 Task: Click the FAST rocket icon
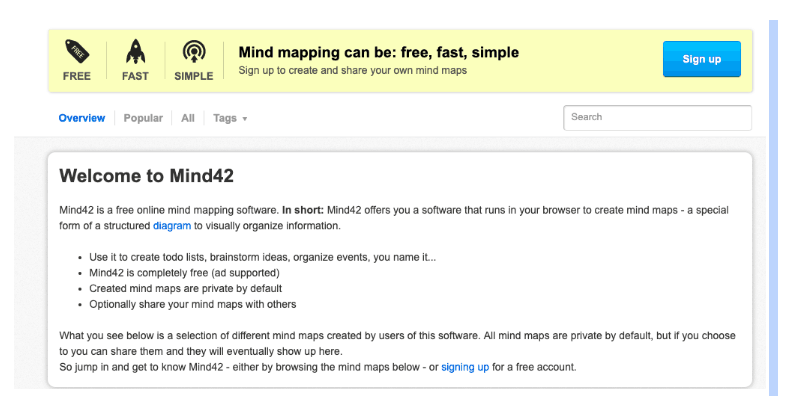point(135,52)
